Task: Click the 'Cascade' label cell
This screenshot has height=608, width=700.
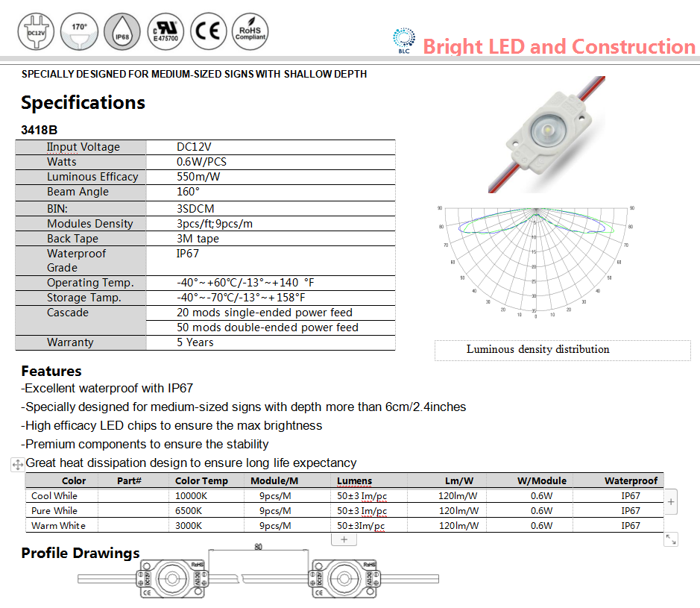Action: pos(81,320)
